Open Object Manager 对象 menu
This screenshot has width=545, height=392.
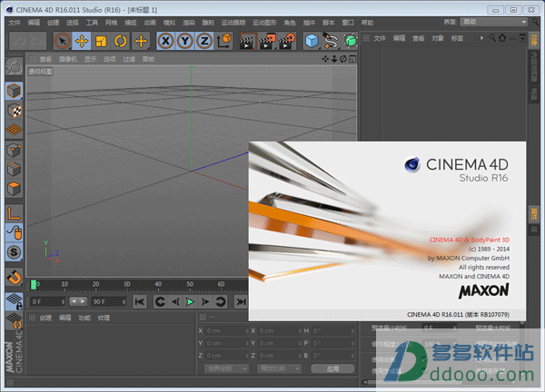[438, 38]
